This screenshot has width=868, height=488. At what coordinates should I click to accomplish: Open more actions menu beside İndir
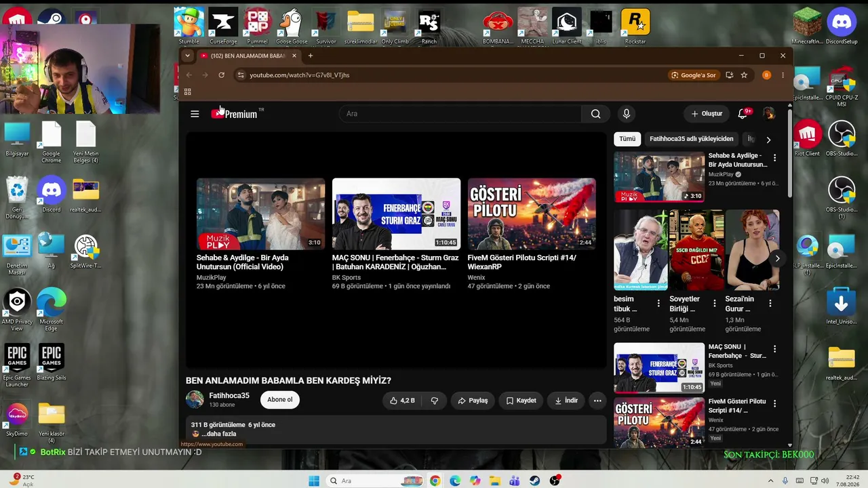tap(597, 401)
